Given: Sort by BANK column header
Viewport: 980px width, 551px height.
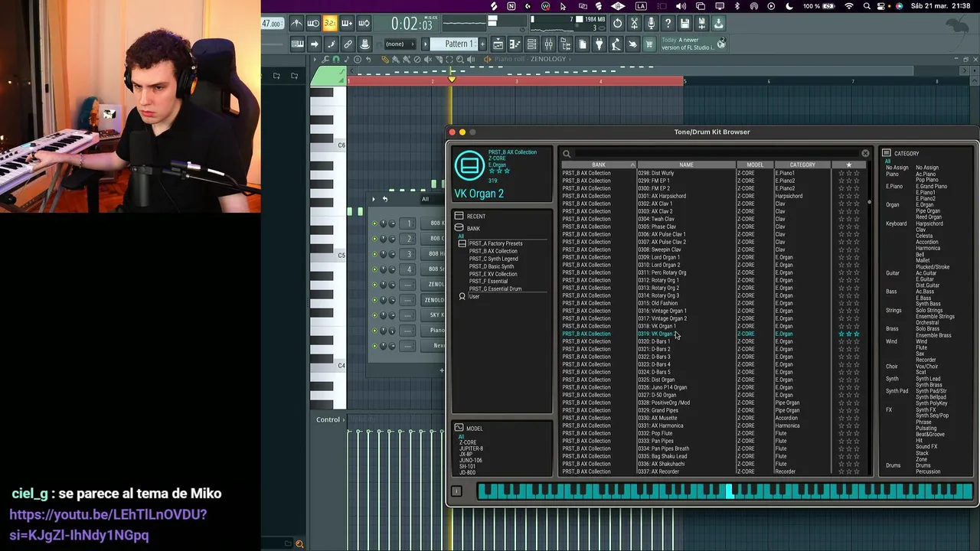Looking at the screenshot, I should coord(599,165).
